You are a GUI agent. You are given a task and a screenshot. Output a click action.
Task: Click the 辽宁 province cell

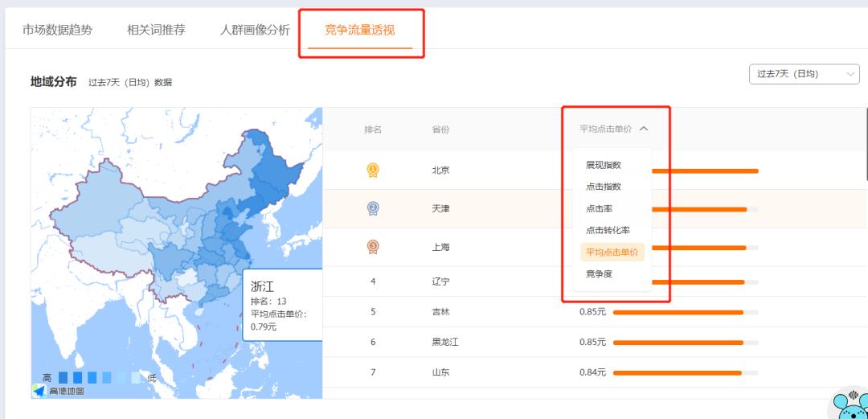click(440, 281)
